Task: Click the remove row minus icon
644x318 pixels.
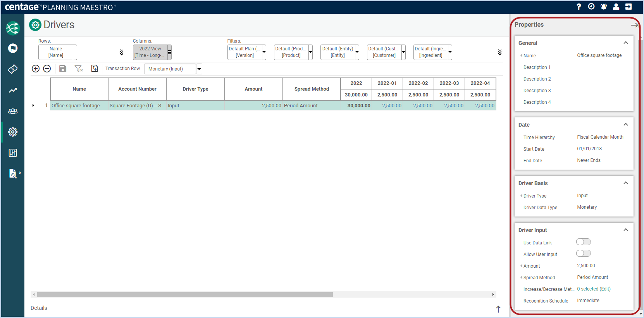Action: tap(47, 69)
